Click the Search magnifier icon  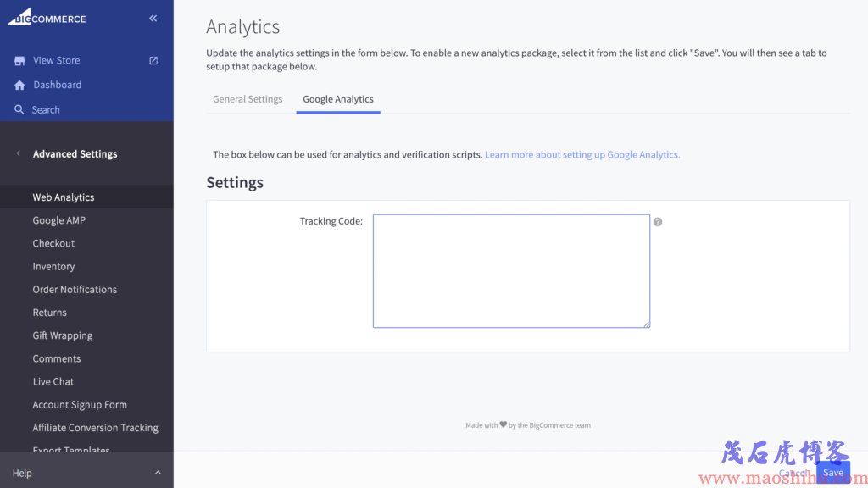coord(19,109)
